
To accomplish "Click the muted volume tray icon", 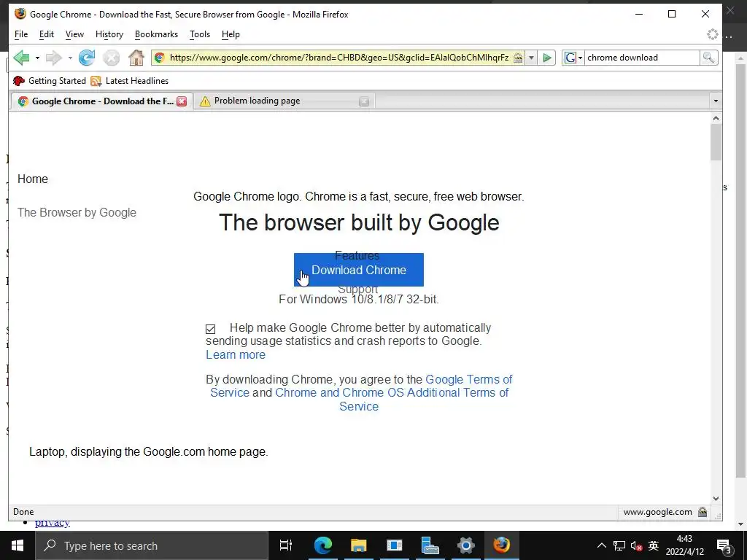I will point(636,545).
